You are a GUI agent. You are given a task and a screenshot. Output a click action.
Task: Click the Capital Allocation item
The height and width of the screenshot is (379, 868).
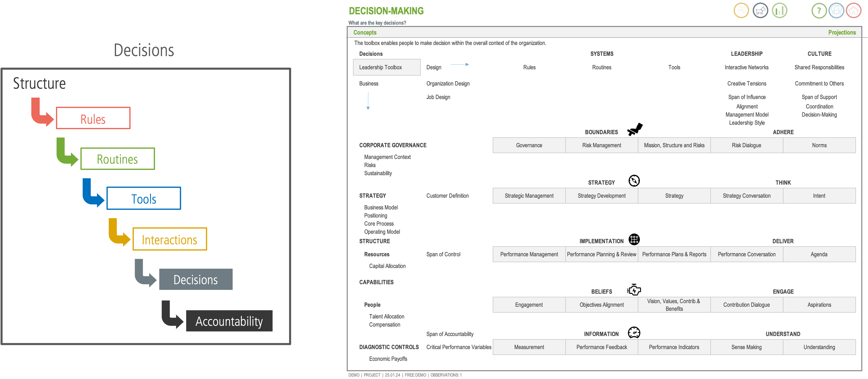(387, 266)
